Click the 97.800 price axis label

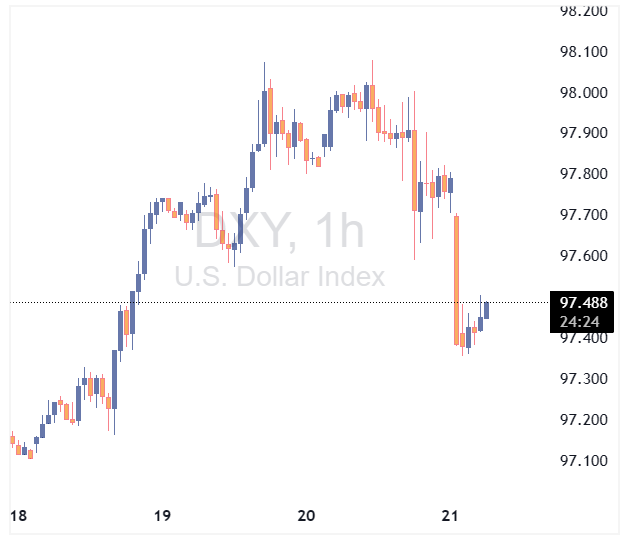point(584,174)
